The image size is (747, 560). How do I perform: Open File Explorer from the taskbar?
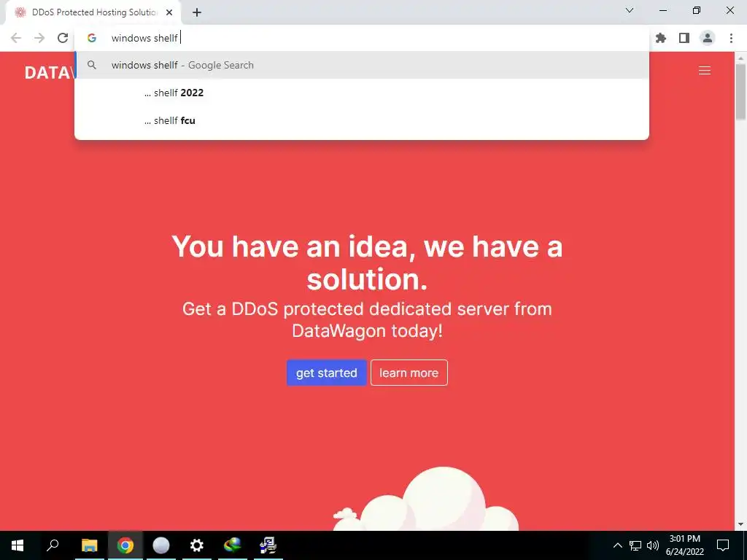[89, 545]
